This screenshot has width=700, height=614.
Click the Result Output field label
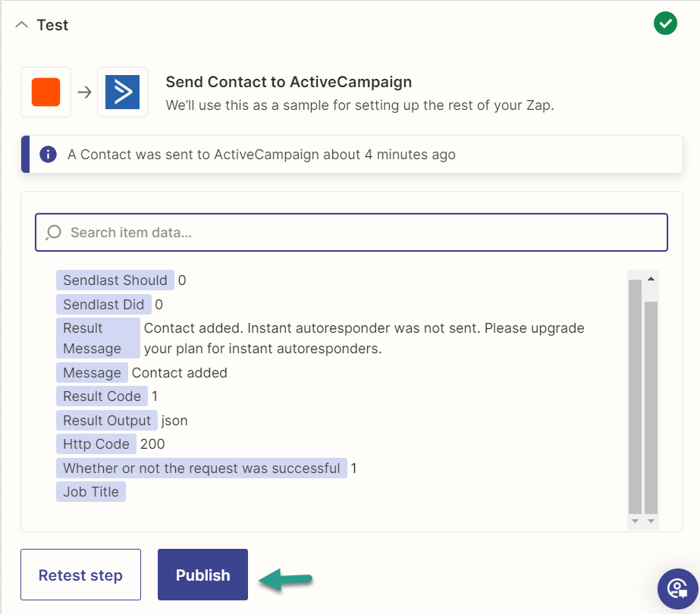pos(107,421)
